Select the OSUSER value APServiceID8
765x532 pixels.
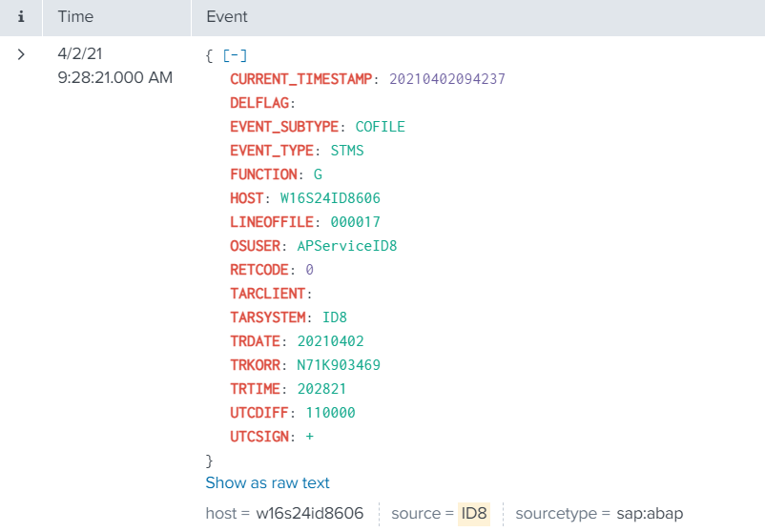pos(347,246)
